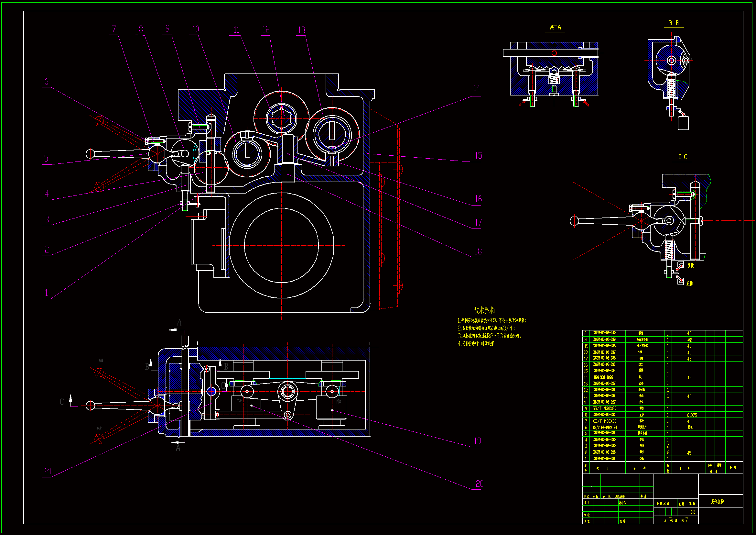Click GB/T M30X80 in parts list row 9

coord(605,409)
